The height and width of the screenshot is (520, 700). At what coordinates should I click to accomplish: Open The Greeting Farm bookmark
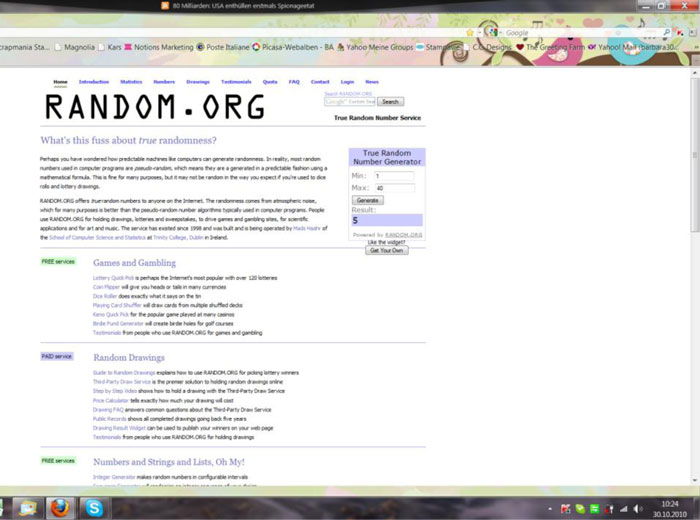point(550,47)
